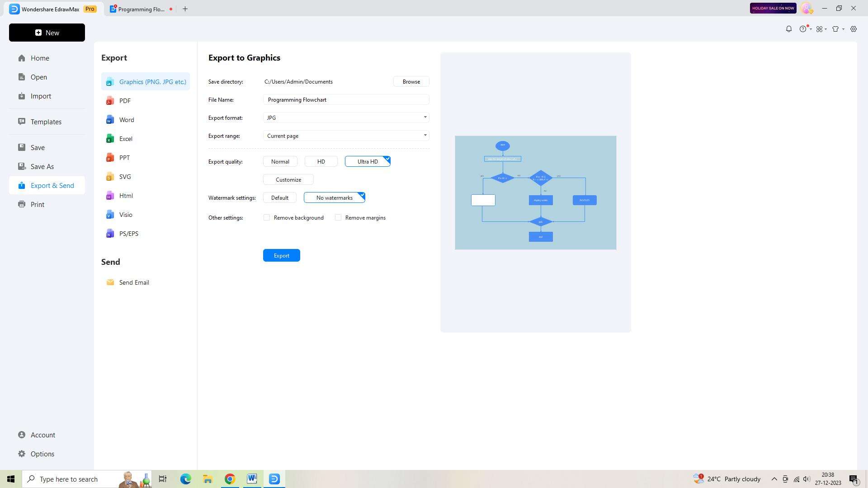This screenshot has height=488, width=868.
Task: Click the notification bell icon
Action: pos(788,29)
